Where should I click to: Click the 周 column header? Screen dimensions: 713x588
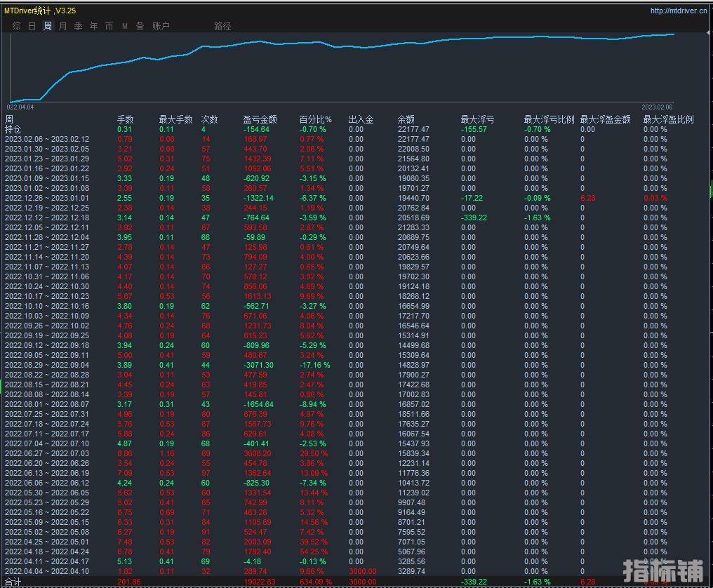click(9, 119)
